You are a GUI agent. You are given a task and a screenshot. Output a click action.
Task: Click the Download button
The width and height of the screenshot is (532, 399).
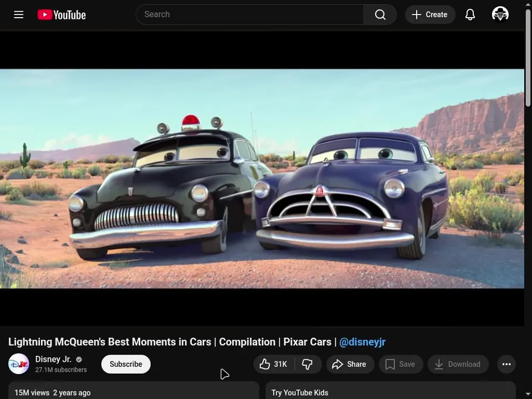click(458, 364)
